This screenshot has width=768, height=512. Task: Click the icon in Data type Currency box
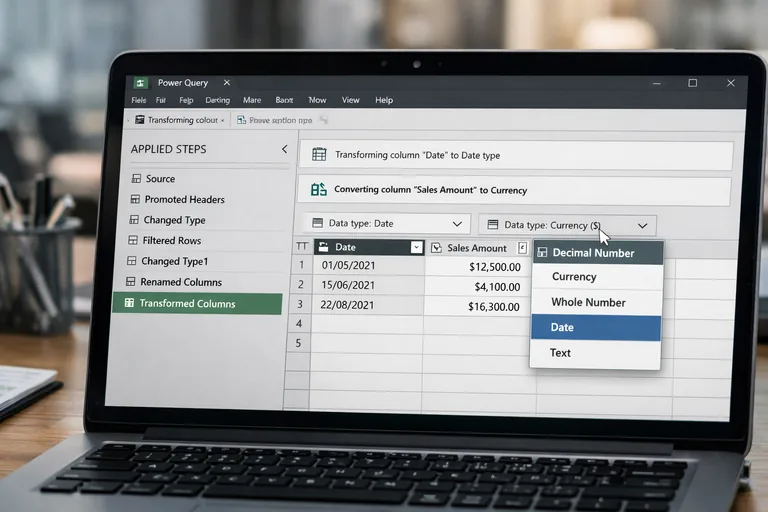click(x=493, y=224)
